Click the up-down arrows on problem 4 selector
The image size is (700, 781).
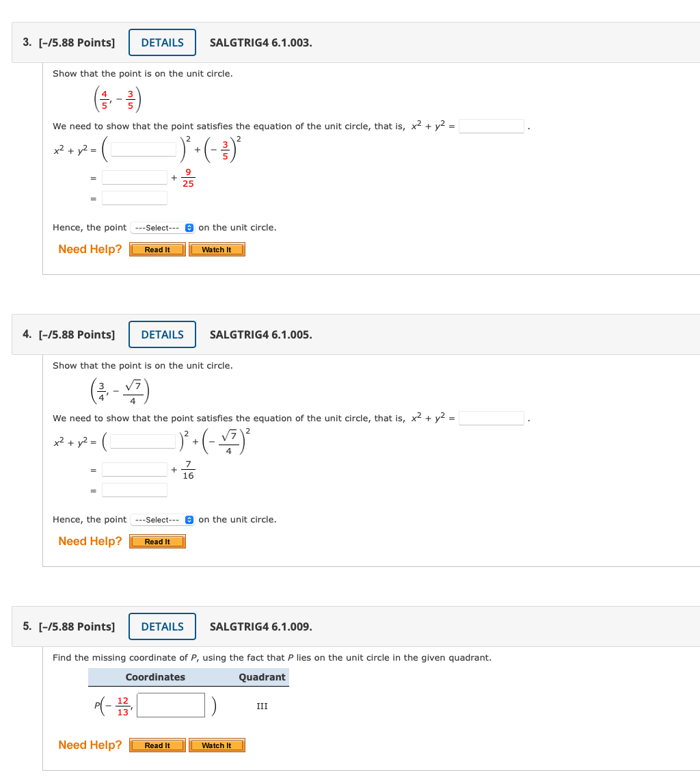point(189,519)
